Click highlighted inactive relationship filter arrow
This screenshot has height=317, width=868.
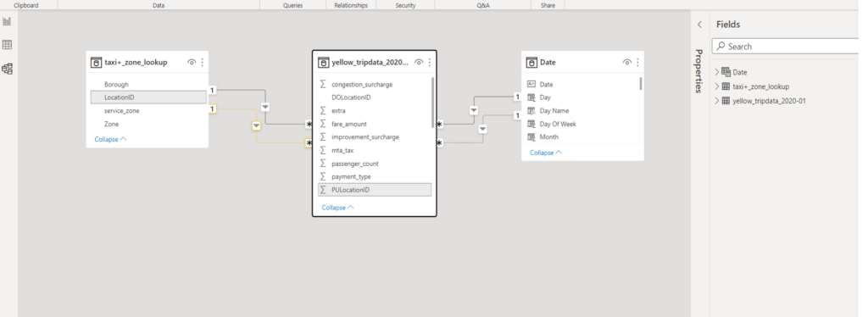click(x=256, y=126)
